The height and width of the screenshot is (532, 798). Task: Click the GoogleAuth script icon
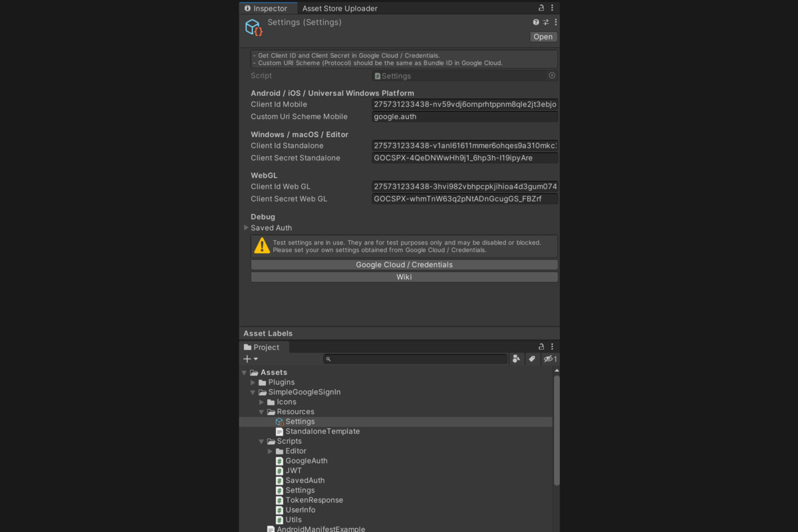(279, 461)
